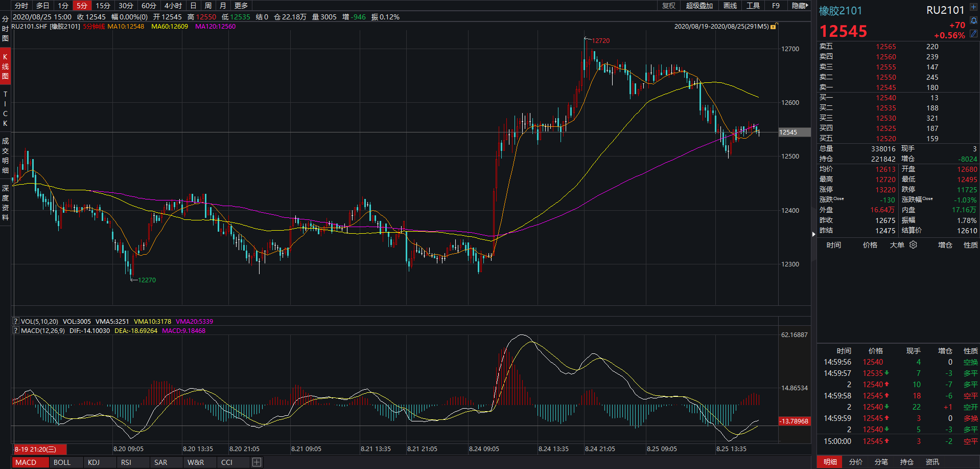Switch to the 15分 timeframe

coord(103,6)
